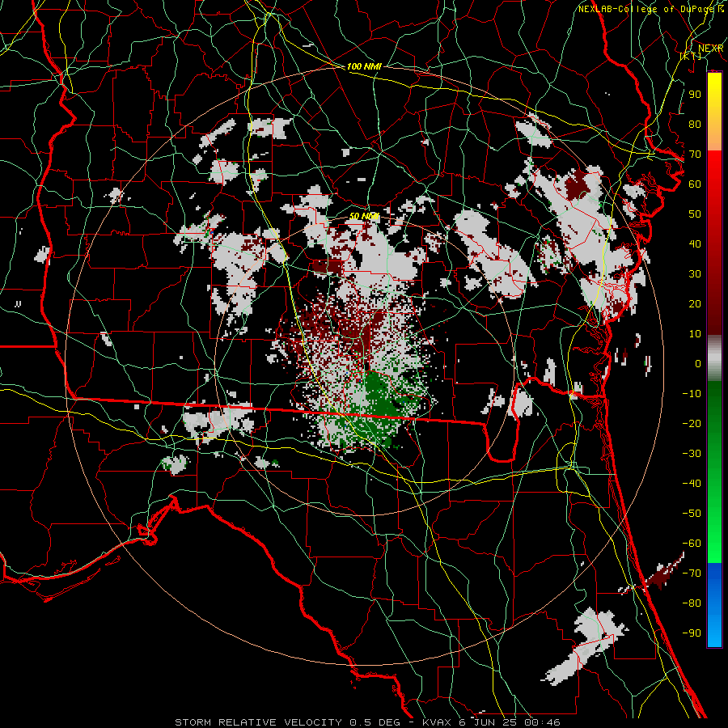Click the 100 NMI range ring label
Screen dimensions: 728x728
(364, 67)
